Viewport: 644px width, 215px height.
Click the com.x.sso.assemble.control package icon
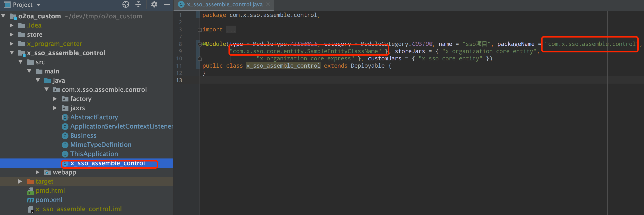(56, 90)
